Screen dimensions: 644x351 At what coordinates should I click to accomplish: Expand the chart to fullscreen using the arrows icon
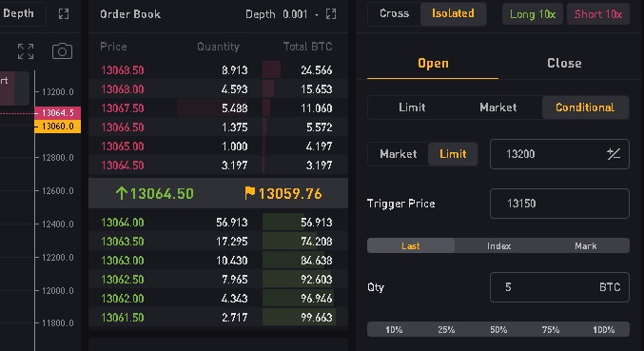pos(26,51)
